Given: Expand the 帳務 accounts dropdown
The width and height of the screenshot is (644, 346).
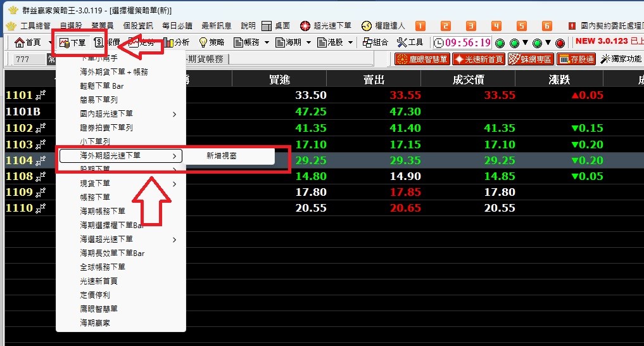Looking at the screenshot, I should point(267,42).
